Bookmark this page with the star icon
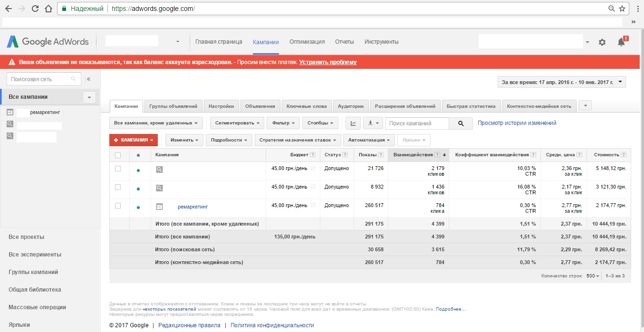 click(622, 9)
